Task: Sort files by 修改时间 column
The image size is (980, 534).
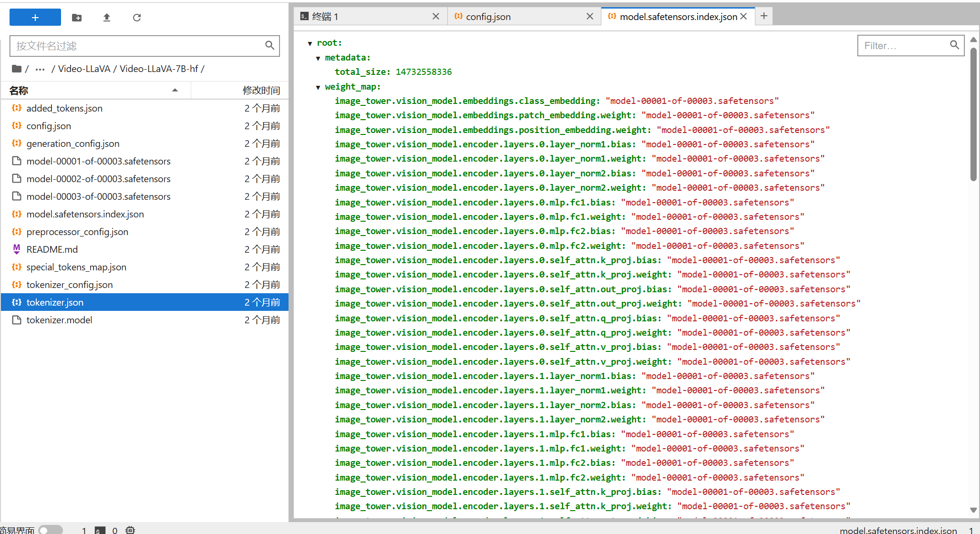Action: 240,90
